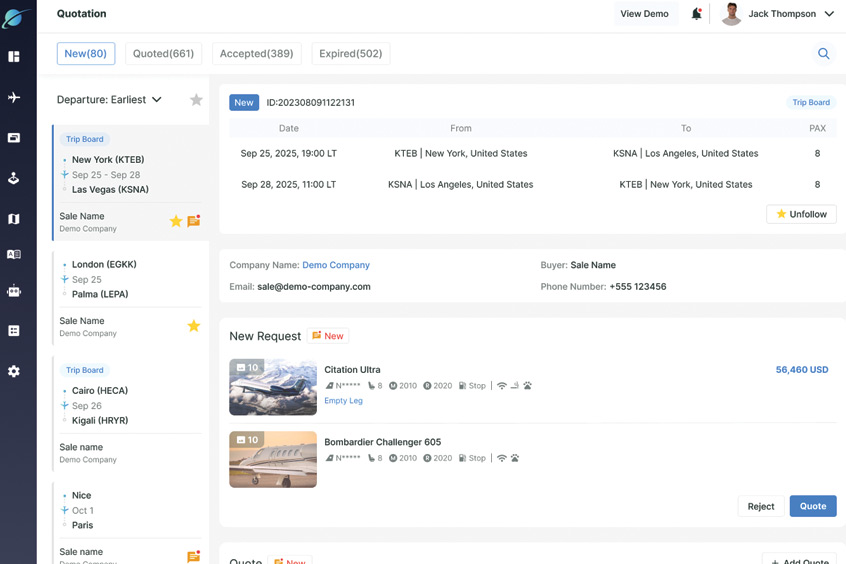
Task: Select the Cairo to Kigali trip card
Action: point(130,405)
